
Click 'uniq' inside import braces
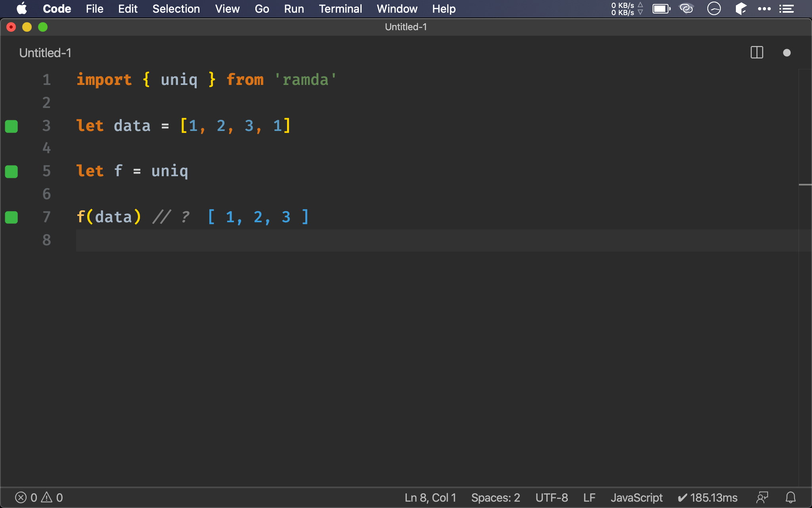[x=179, y=80]
